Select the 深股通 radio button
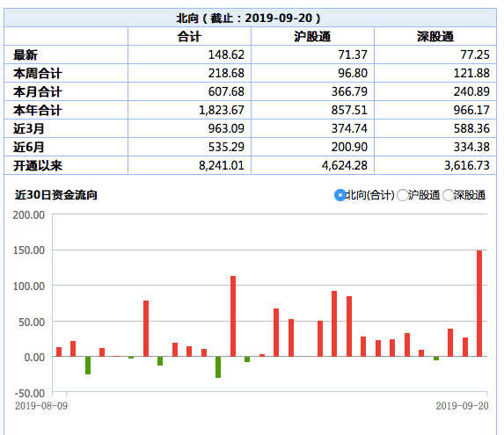This screenshot has height=435, width=504. tap(449, 195)
